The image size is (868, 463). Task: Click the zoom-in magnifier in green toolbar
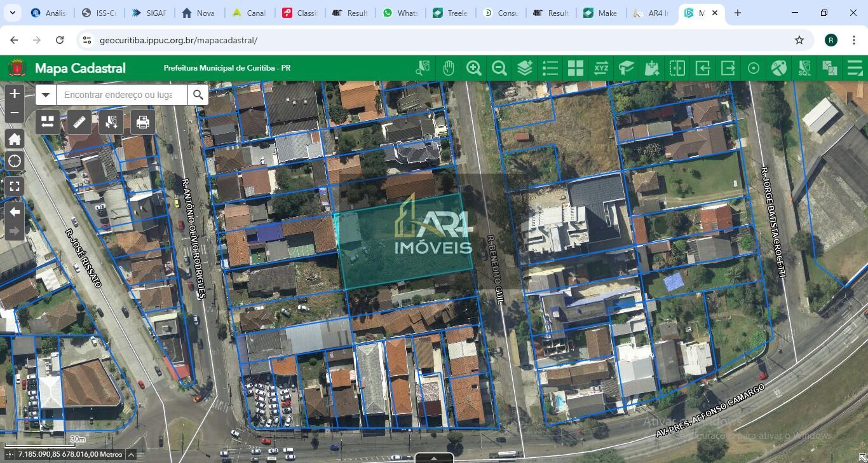click(x=474, y=68)
